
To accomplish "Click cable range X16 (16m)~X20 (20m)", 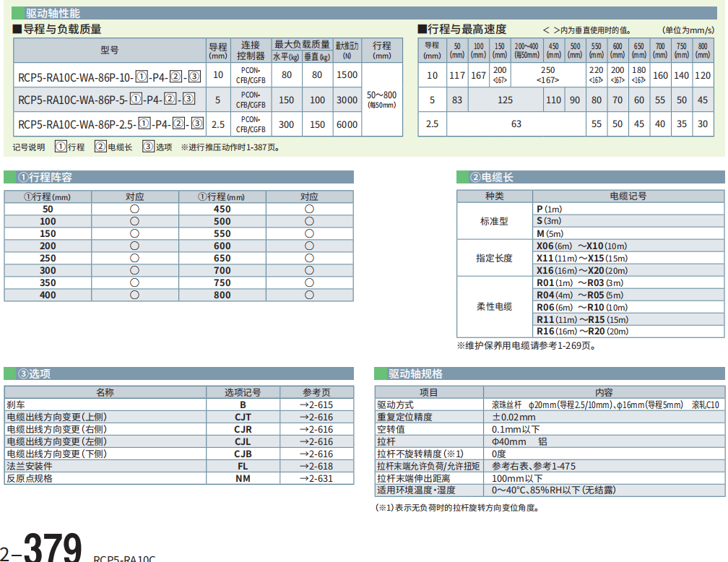I will pyautogui.click(x=582, y=271).
